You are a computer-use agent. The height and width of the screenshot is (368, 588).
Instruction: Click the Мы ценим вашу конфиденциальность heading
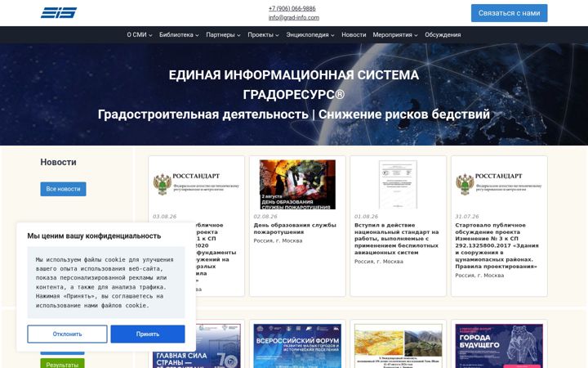(x=94, y=236)
